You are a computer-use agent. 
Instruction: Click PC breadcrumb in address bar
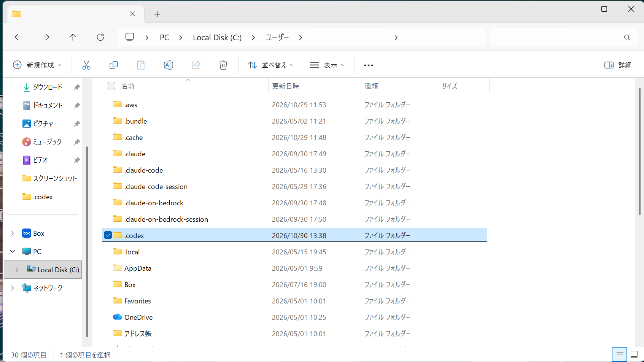(164, 38)
